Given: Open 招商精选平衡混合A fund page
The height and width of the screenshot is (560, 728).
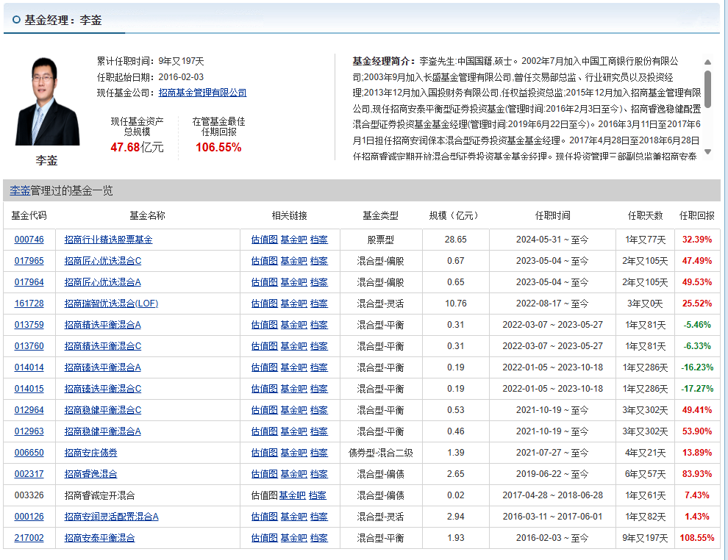Looking at the screenshot, I should pyautogui.click(x=103, y=325).
